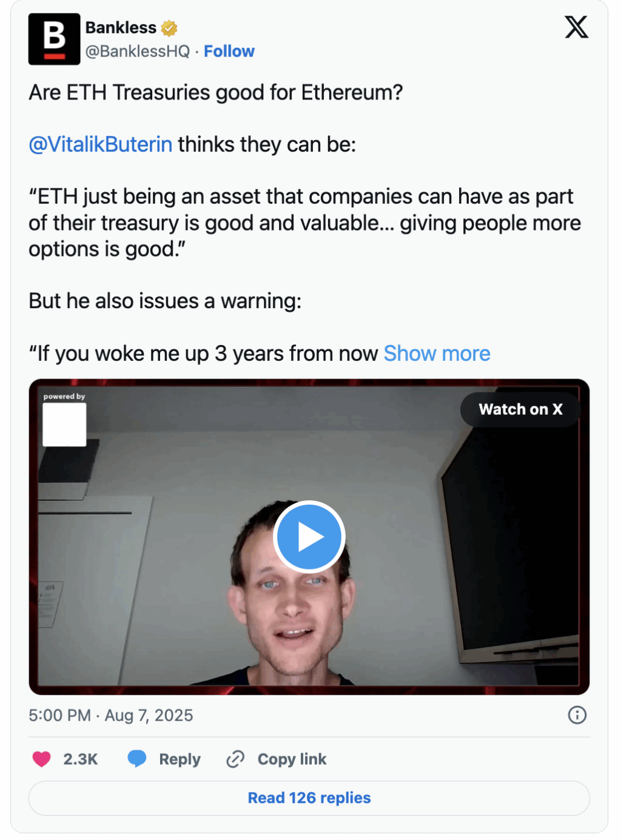Click the Bankless display name

coord(121,28)
